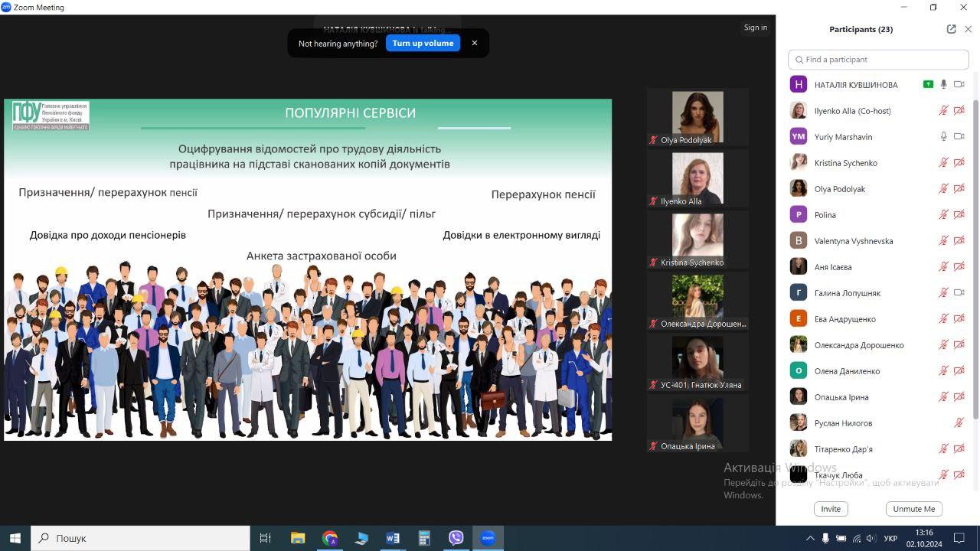This screenshot has width=980, height=551.
Task: Click the УКР language indicator
Action: [x=890, y=538]
